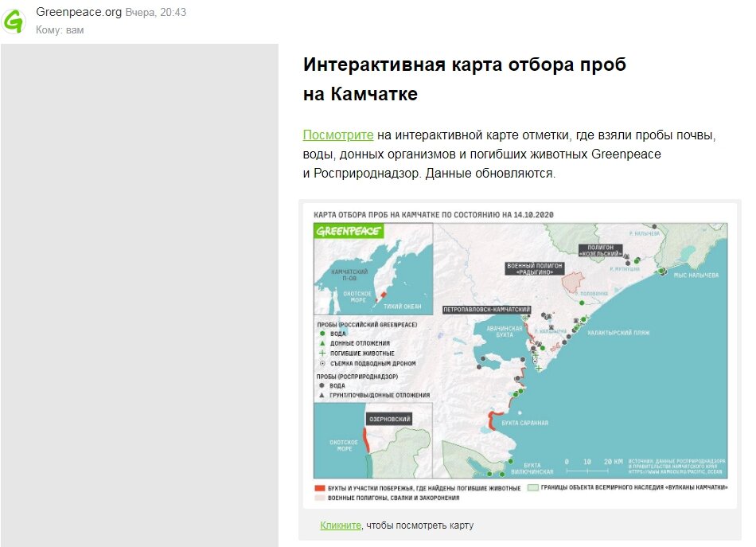
Task: Click the 'Мыс Налычева' label on map
Action: pyautogui.click(x=696, y=275)
